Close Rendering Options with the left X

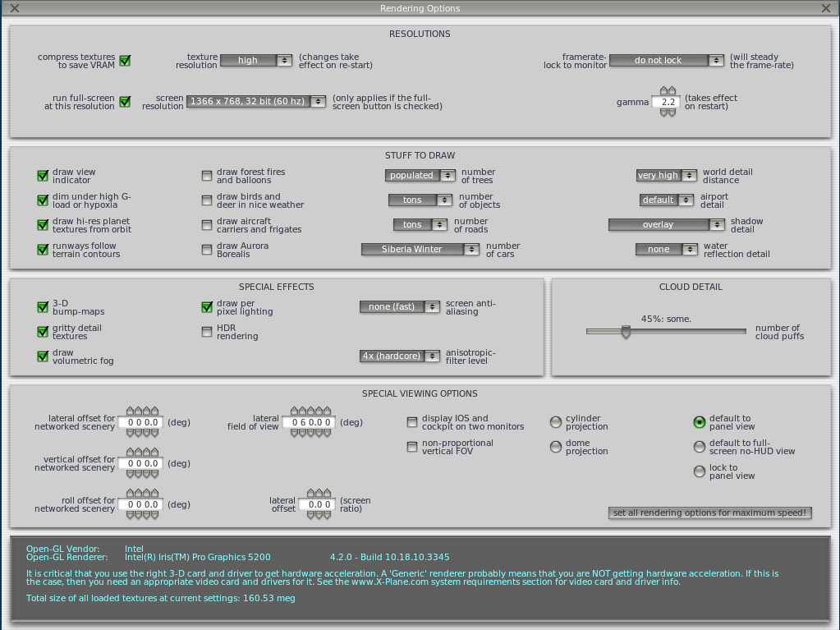coord(15,8)
